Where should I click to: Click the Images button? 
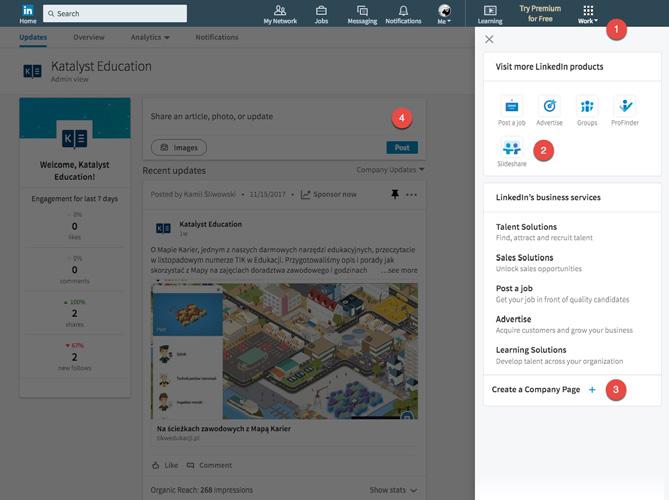pos(179,148)
